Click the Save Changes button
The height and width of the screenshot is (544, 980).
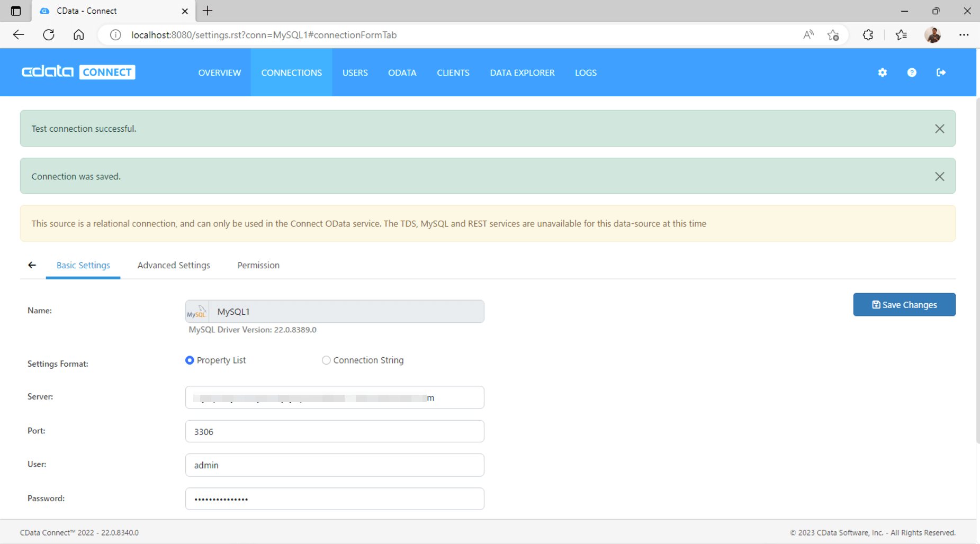pyautogui.click(x=904, y=305)
